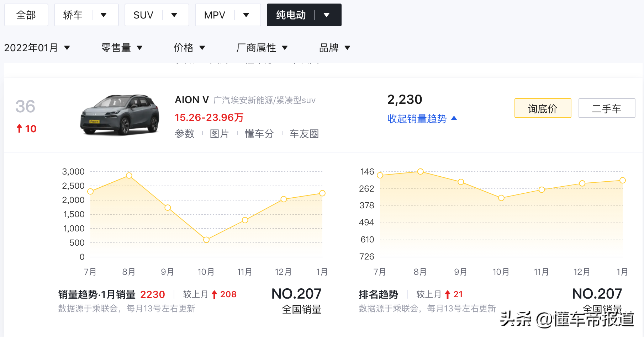This screenshot has width=644, height=337.
Task: Click the 15.26-23.96万 price text
Action: 209,117
